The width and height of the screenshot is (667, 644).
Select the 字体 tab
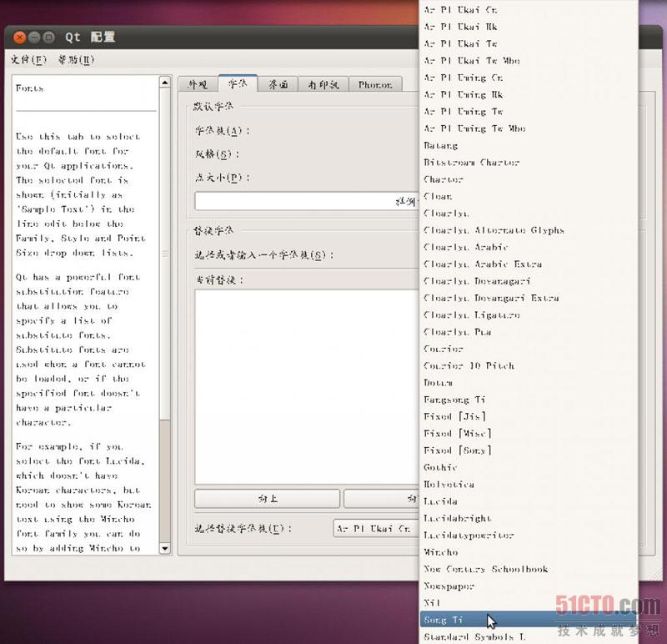click(x=238, y=83)
